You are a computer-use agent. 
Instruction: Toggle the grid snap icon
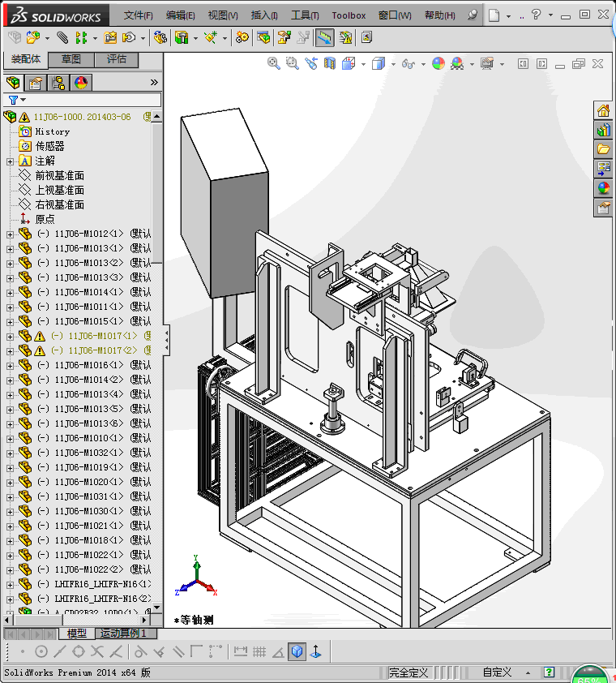tap(259, 651)
